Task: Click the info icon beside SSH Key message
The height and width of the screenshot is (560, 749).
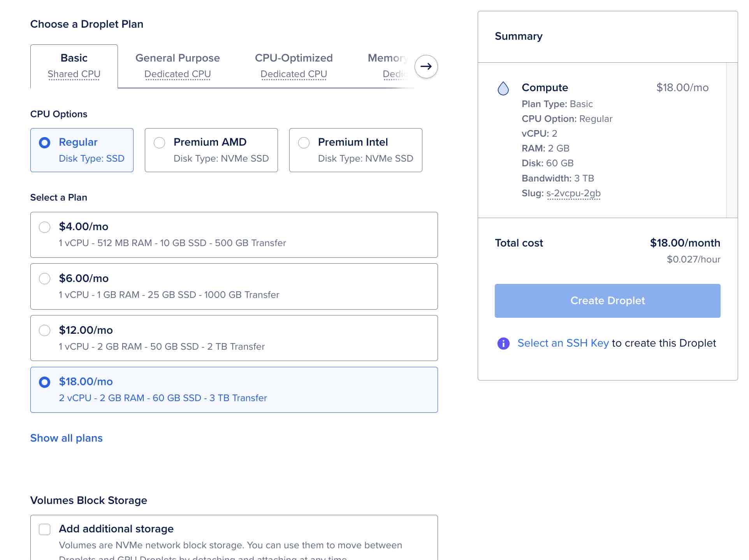Action: (503, 343)
